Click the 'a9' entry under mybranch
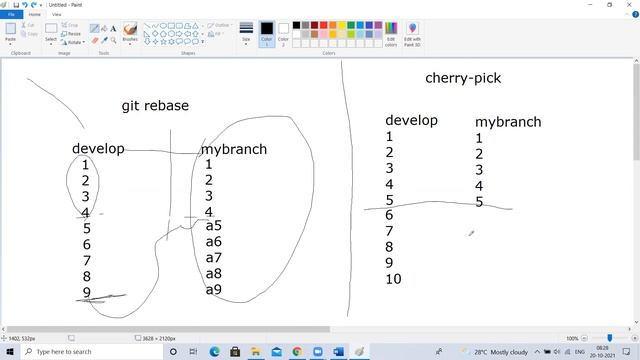Screen dimensions: 640x360 pyautogui.click(x=213, y=289)
